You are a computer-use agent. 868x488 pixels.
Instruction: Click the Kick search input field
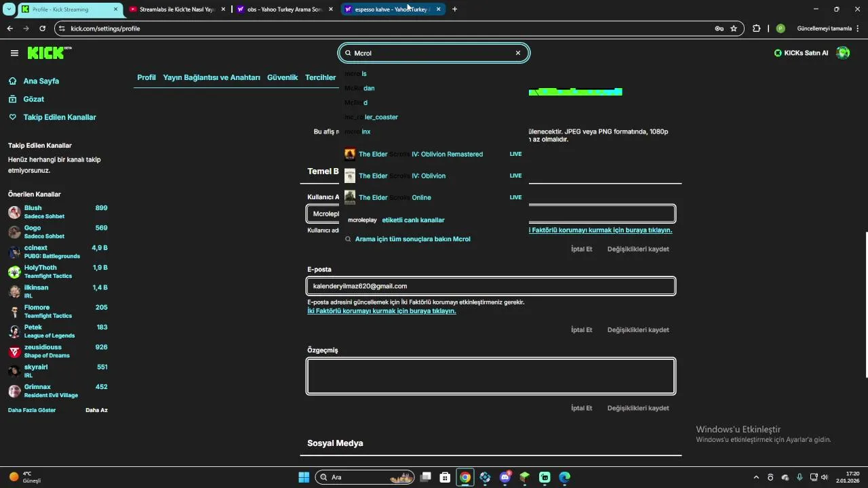coord(434,53)
